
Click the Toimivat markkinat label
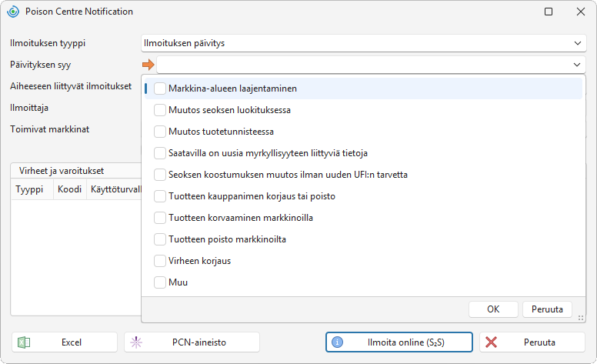[49, 129]
